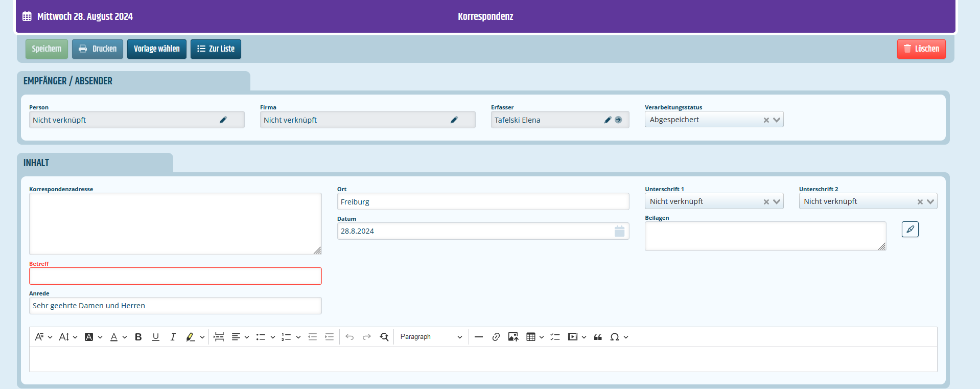Open font family dropdown in editor toolbar
This screenshot has width=980, height=389.
43,337
